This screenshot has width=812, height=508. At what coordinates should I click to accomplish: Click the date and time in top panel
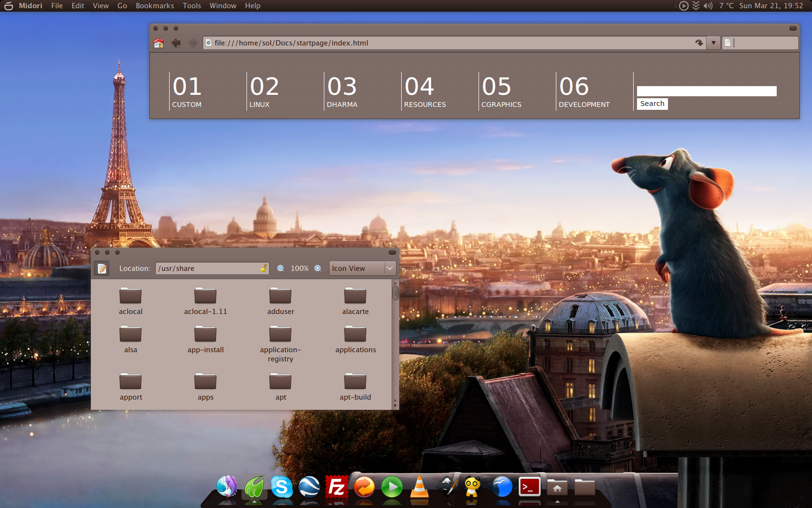coord(771,6)
